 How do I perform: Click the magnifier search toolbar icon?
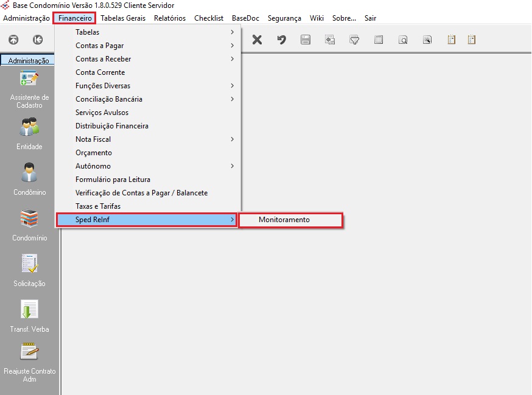(403, 40)
